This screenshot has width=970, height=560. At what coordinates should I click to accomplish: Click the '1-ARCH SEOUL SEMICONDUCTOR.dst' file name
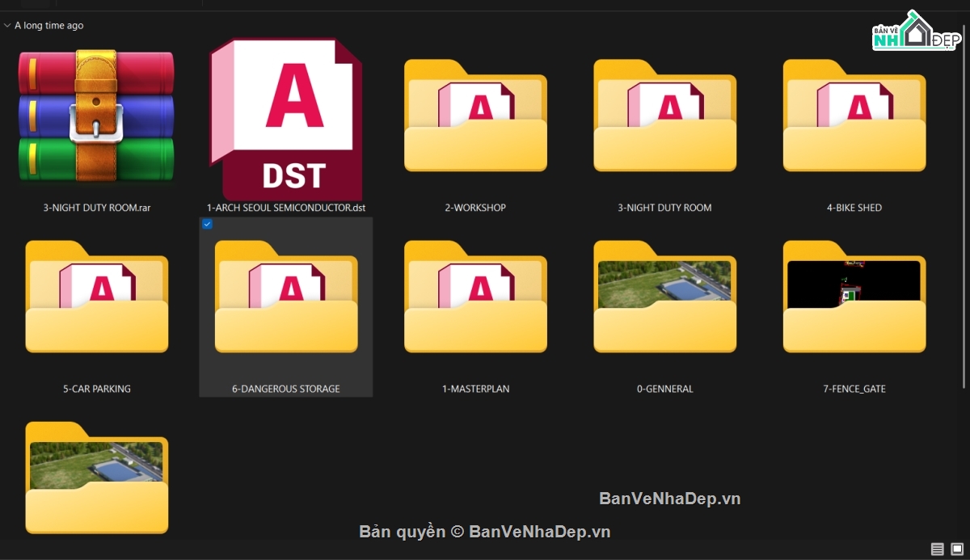(286, 208)
